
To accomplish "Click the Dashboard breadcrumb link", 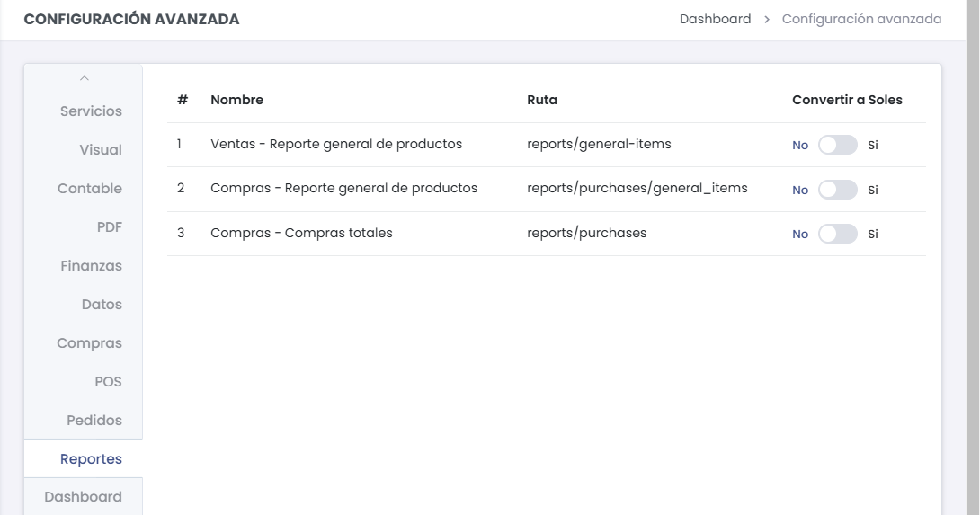I will pyautogui.click(x=715, y=19).
